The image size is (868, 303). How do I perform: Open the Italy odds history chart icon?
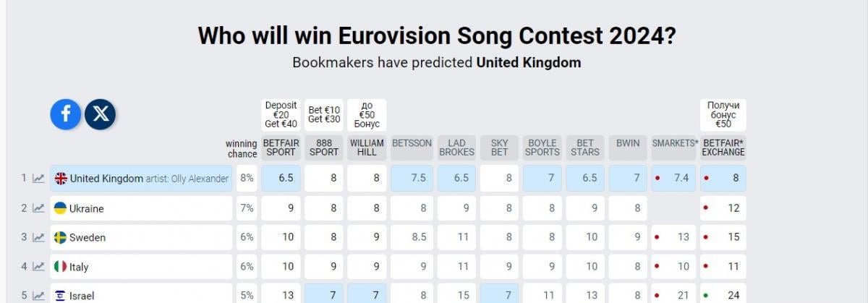coord(38,266)
